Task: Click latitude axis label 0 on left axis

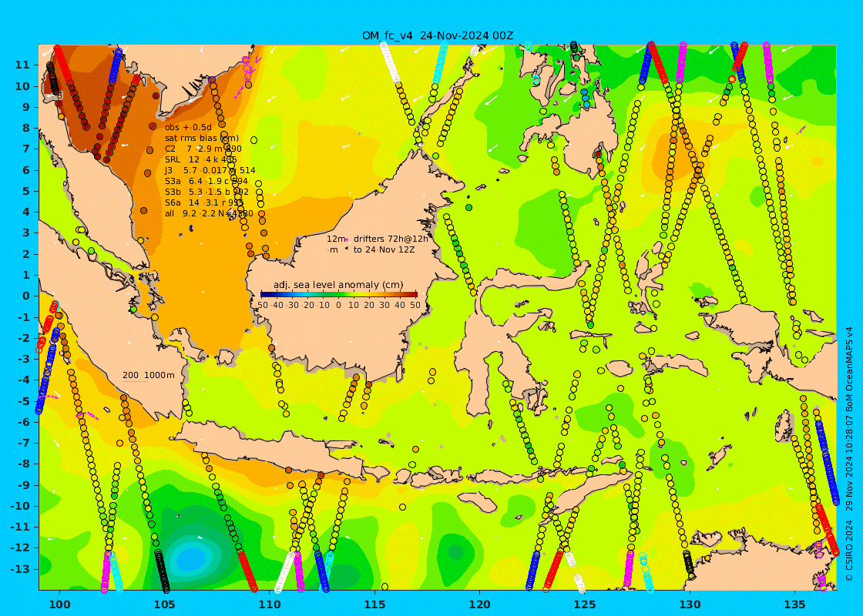Action: pos(25,296)
